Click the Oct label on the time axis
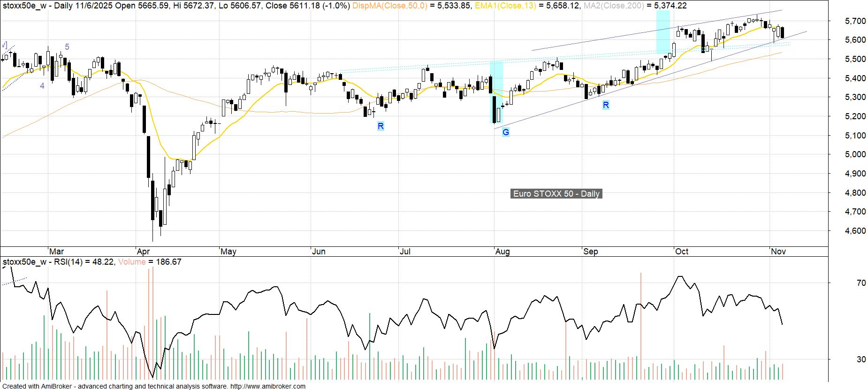868x390 pixels. [x=681, y=252]
